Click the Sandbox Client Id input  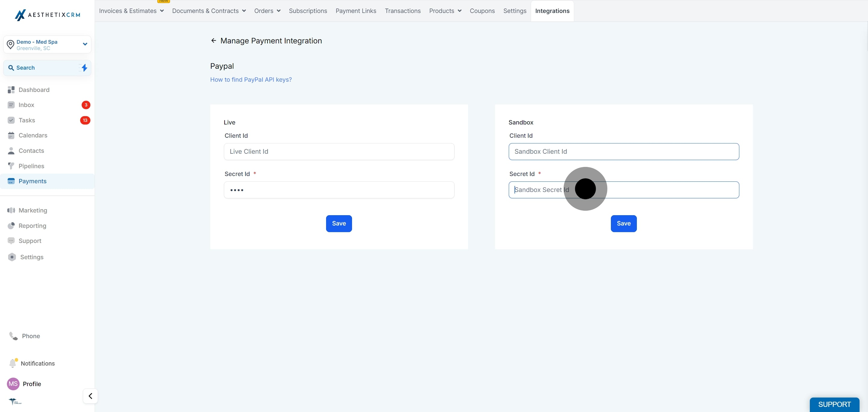tap(624, 152)
